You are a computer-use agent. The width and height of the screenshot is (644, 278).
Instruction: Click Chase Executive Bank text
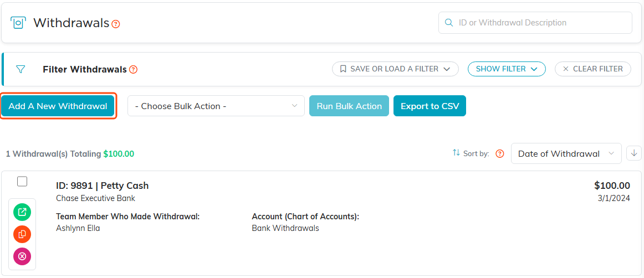(x=95, y=198)
